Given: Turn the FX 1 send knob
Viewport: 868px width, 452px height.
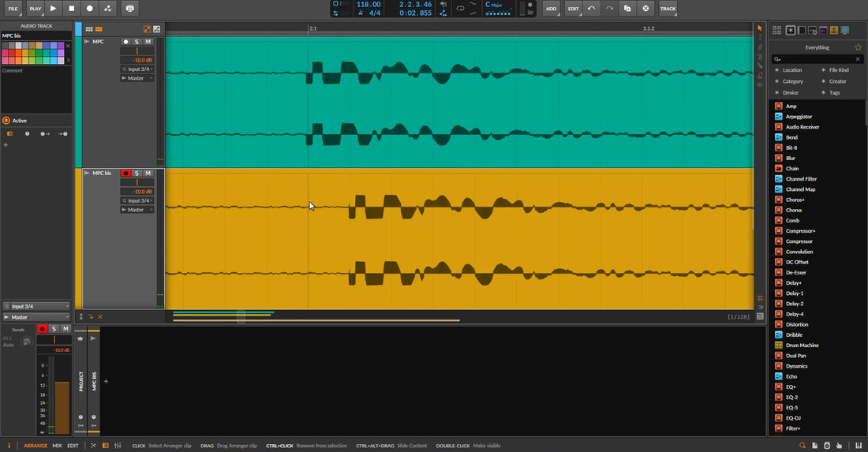Looking at the screenshot, I should tap(26, 342).
